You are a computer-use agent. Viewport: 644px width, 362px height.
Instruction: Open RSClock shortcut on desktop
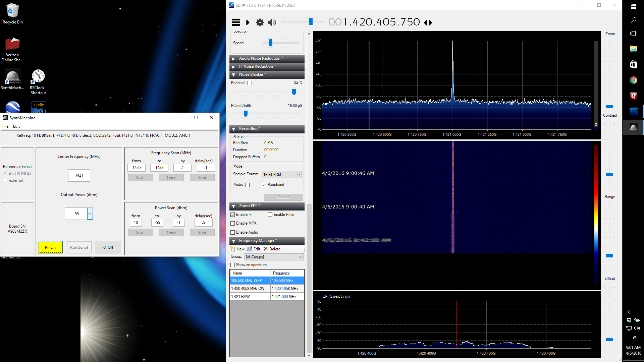(38, 82)
